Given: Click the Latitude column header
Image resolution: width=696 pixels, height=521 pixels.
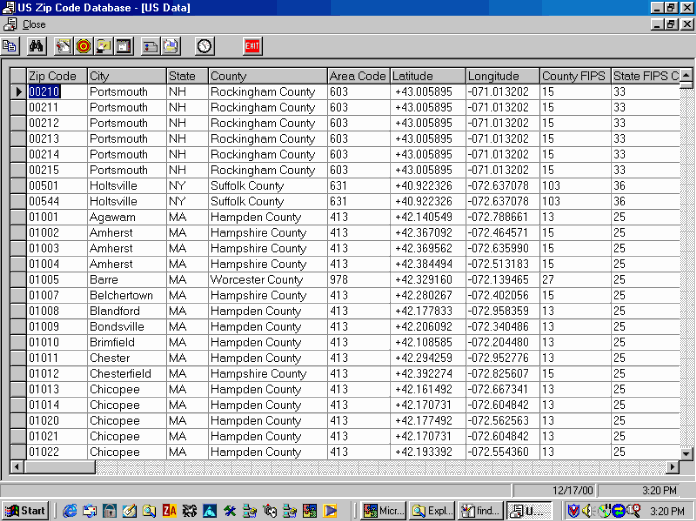Looking at the screenshot, I should [x=427, y=76].
